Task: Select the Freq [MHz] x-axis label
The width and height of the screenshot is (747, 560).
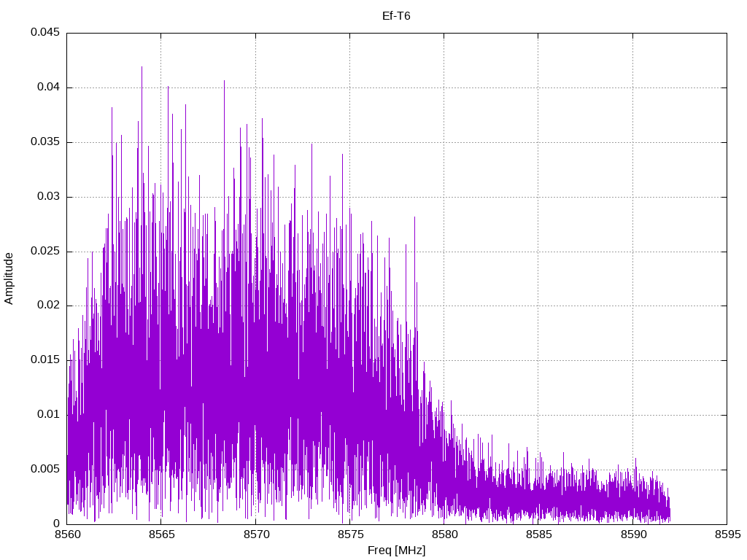Action: [396, 551]
